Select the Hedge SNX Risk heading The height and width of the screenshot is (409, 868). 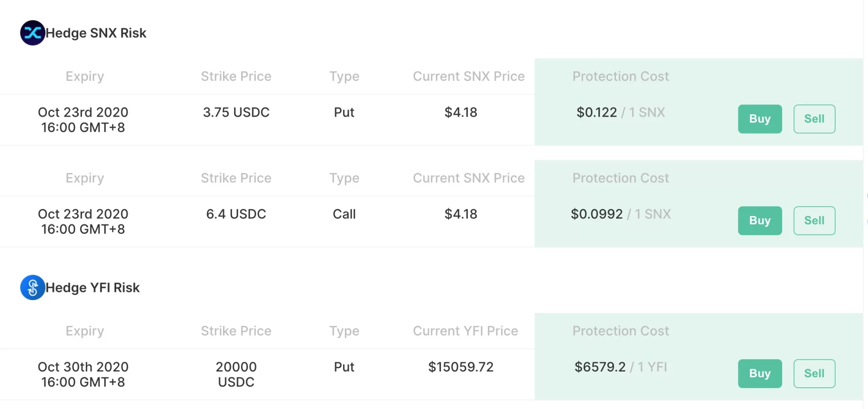tap(96, 33)
